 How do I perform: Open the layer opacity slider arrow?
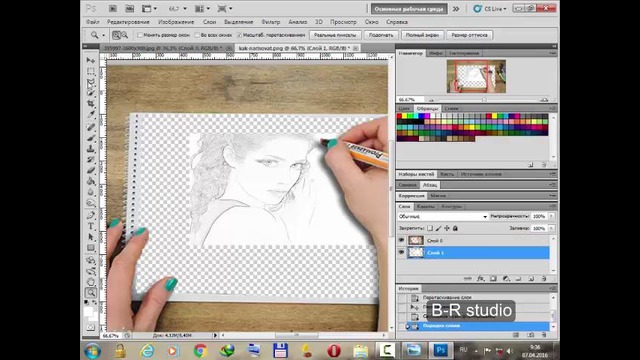click(551, 216)
